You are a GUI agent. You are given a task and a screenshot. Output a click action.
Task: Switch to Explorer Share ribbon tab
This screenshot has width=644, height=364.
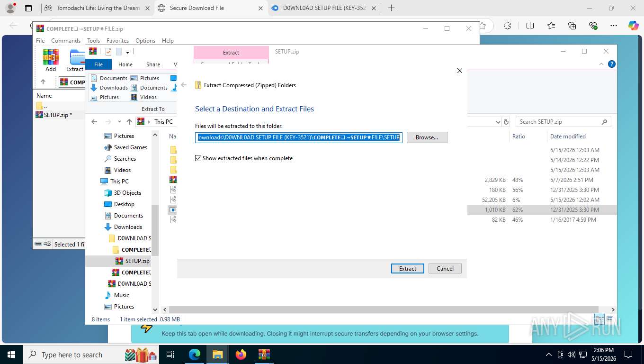point(153,64)
